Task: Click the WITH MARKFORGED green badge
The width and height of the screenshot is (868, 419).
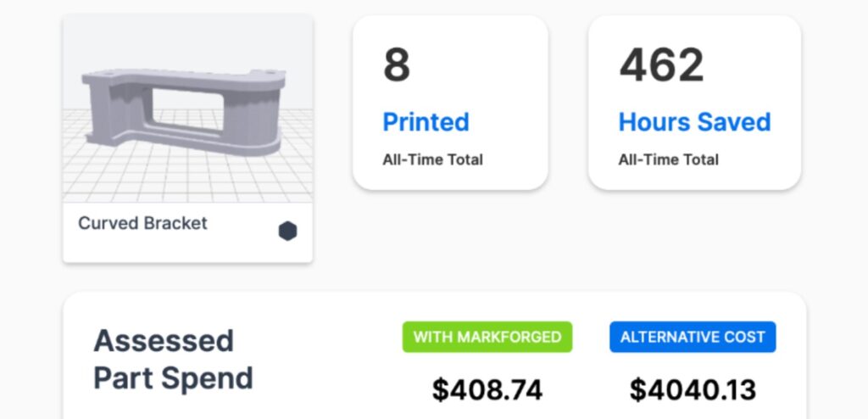Action: tap(487, 337)
